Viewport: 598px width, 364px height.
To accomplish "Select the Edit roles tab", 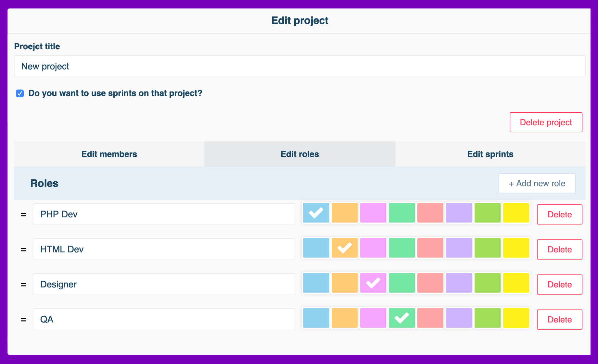I will click(x=299, y=154).
